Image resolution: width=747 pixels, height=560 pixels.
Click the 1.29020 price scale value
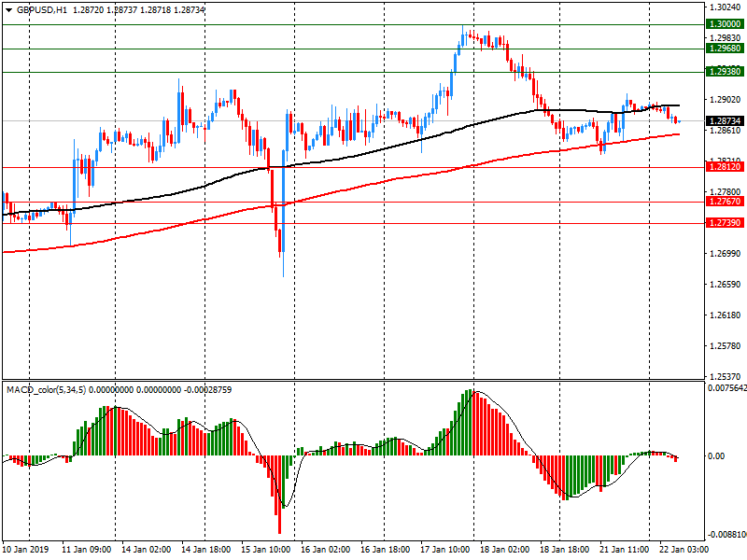coord(726,100)
